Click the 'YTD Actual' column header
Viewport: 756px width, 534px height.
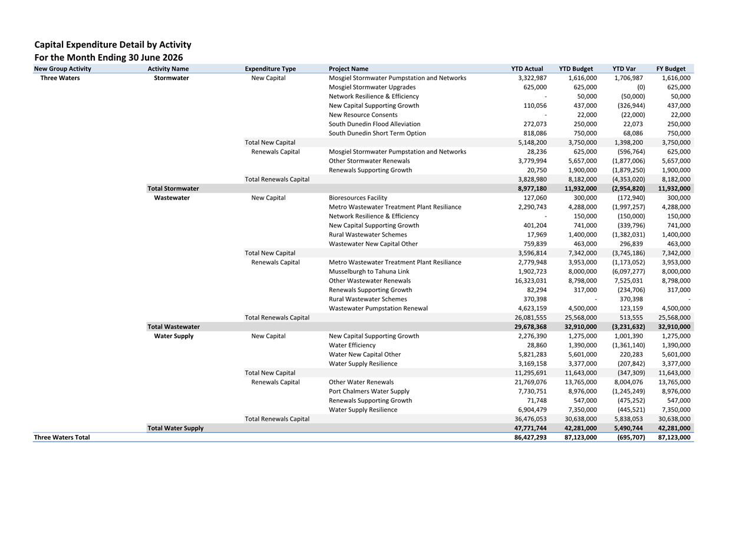(527, 69)
